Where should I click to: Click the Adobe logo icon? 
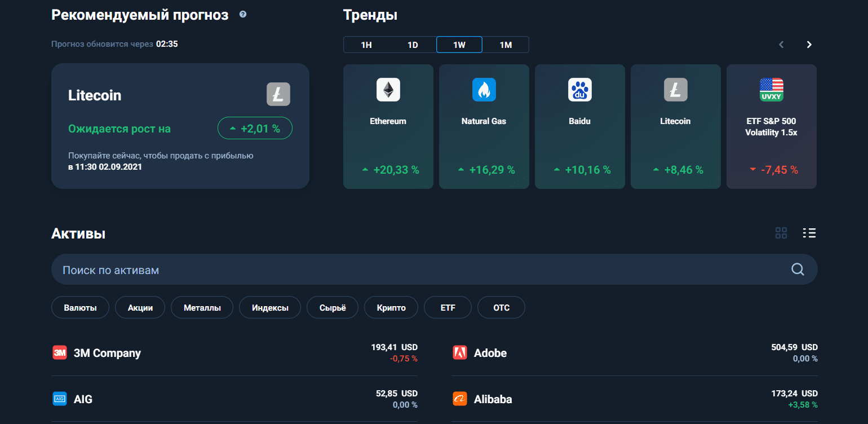460,353
